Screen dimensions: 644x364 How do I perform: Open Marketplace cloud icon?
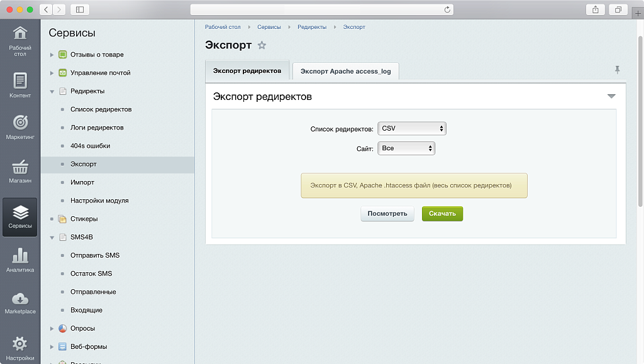[x=20, y=302]
